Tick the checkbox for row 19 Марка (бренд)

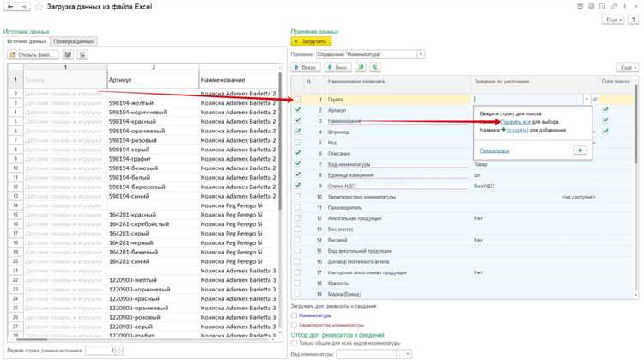tap(297, 294)
